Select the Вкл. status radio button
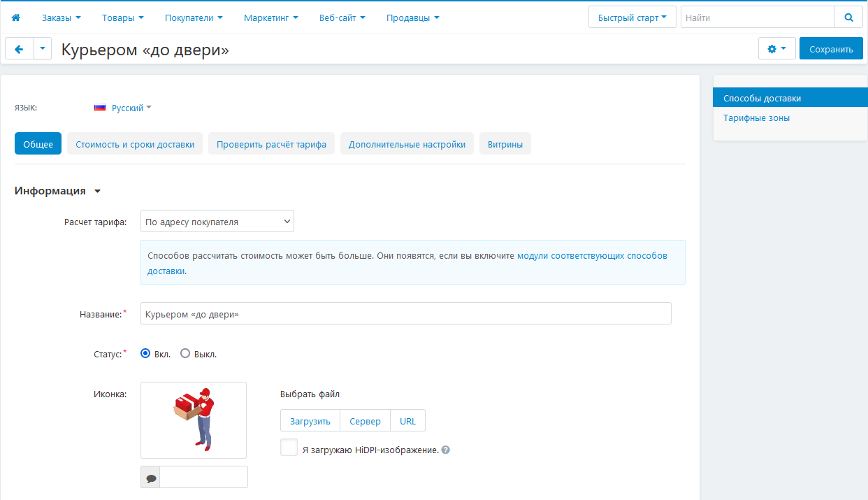868x500 pixels. (x=145, y=354)
